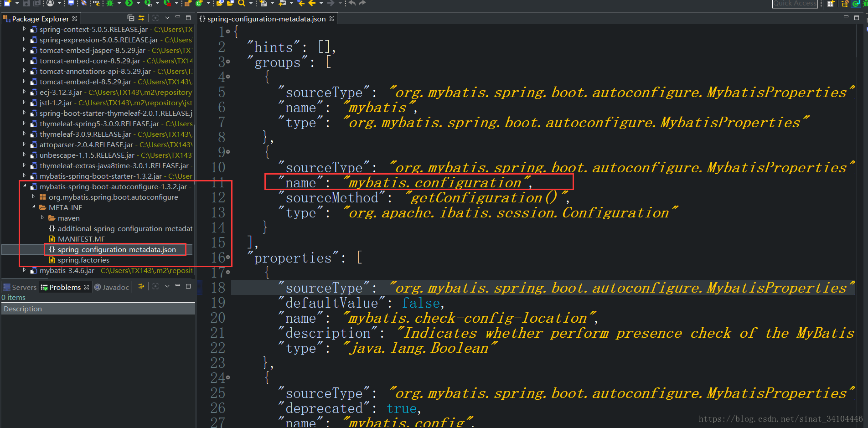This screenshot has height=428, width=868.
Task: Click the Redo arrow icon
Action: 362,3
